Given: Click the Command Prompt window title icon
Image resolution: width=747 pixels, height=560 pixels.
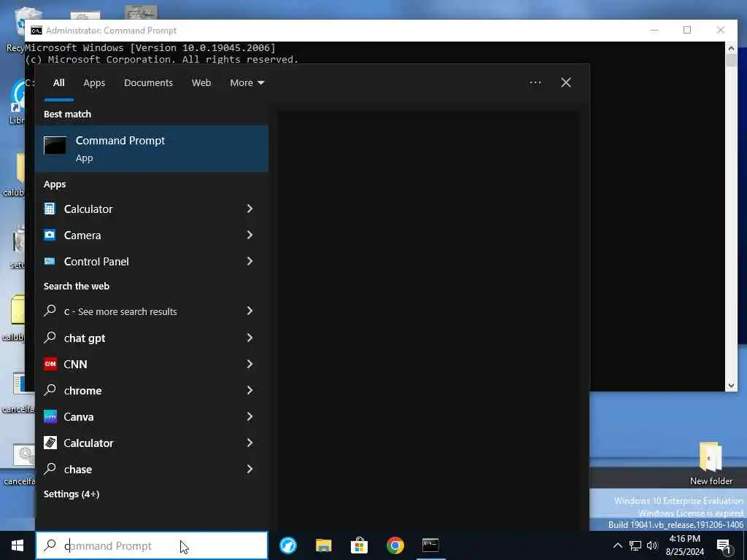Looking at the screenshot, I should pos(36,31).
